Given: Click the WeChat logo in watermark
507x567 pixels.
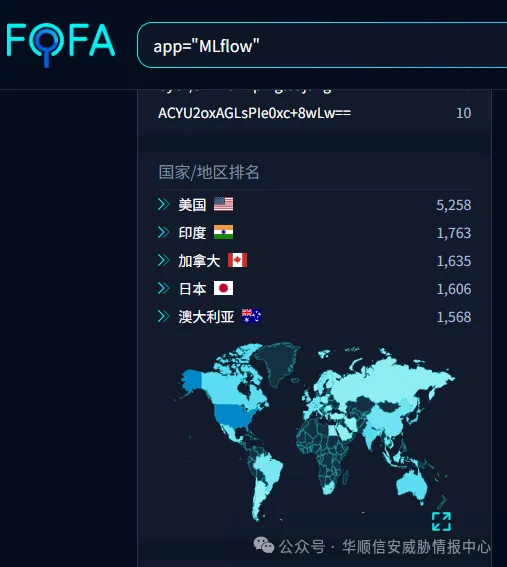Looking at the screenshot, I should tap(264, 545).
